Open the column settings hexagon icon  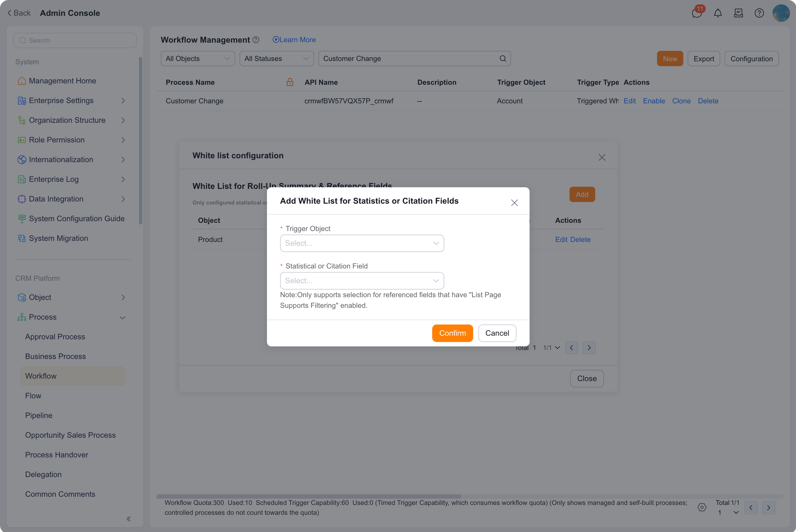(x=702, y=507)
